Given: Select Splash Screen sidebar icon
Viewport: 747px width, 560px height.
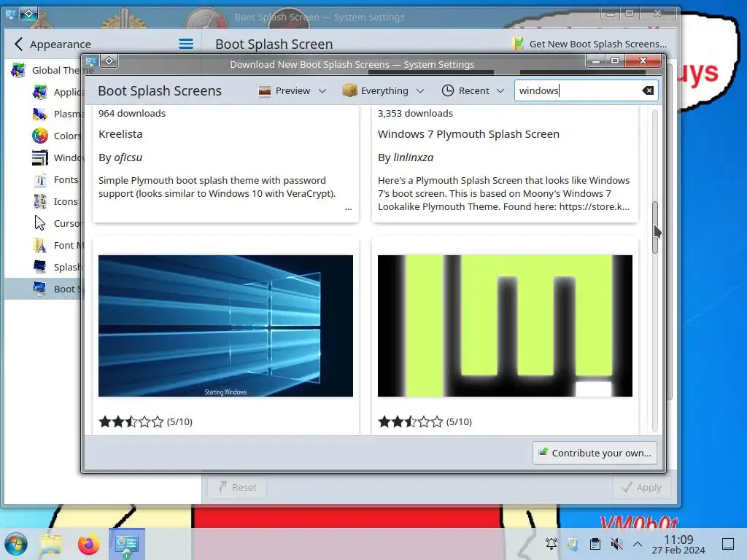Looking at the screenshot, I should pyautogui.click(x=40, y=267).
